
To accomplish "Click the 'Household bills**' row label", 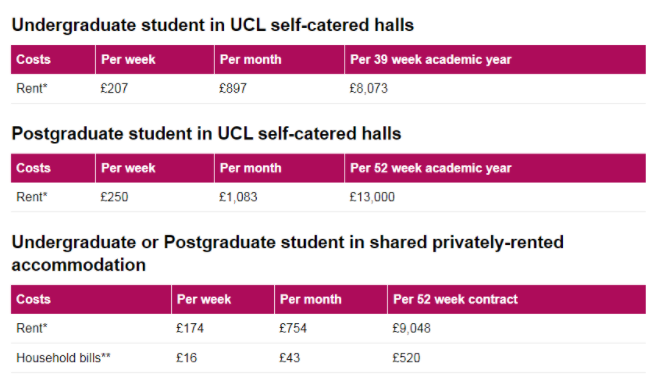I will [x=63, y=358].
